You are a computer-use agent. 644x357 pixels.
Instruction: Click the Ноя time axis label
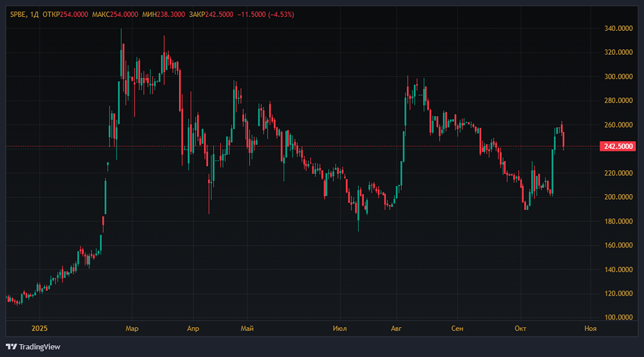(x=590, y=328)
